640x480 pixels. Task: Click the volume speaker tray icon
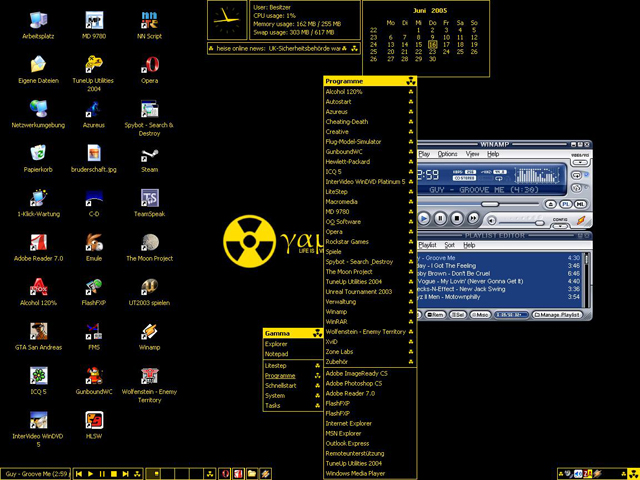click(578, 474)
